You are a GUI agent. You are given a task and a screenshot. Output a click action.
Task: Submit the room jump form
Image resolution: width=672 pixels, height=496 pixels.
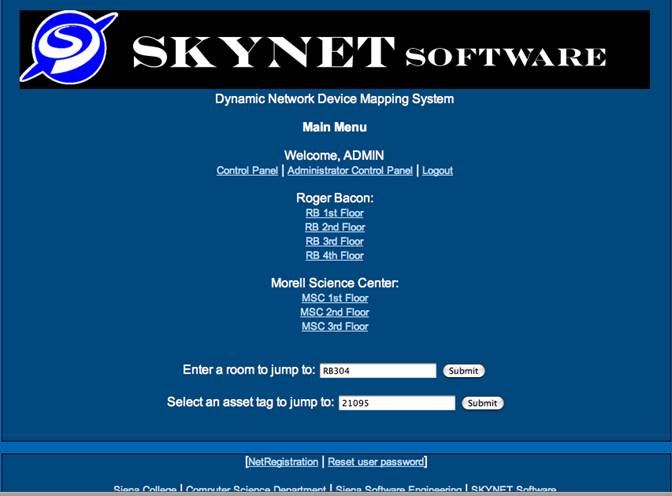click(463, 371)
